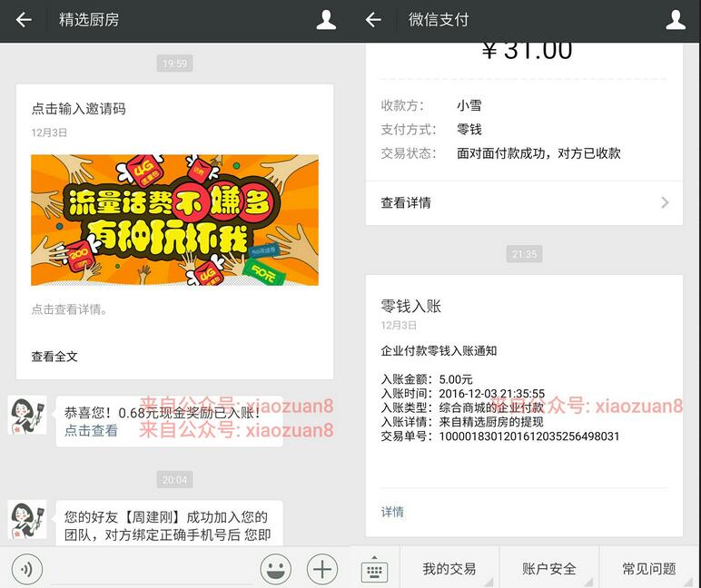This screenshot has width=701, height=588.
Task: Tap the 查看详情 chevron arrow
Action: (x=665, y=203)
